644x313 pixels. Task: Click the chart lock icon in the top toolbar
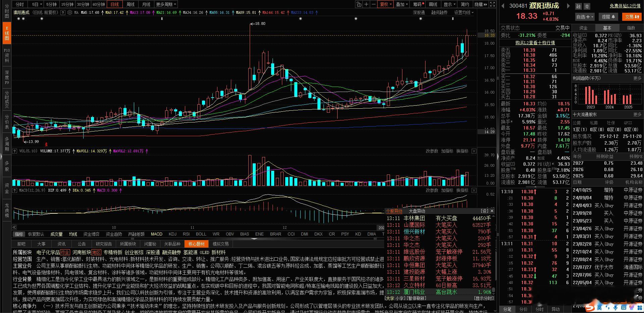pos(359,4)
